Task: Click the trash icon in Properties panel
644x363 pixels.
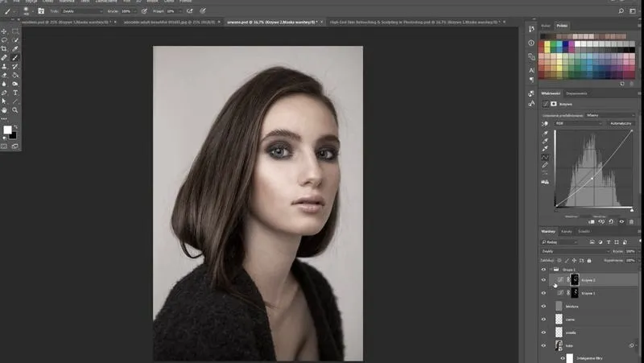Action: click(630, 221)
